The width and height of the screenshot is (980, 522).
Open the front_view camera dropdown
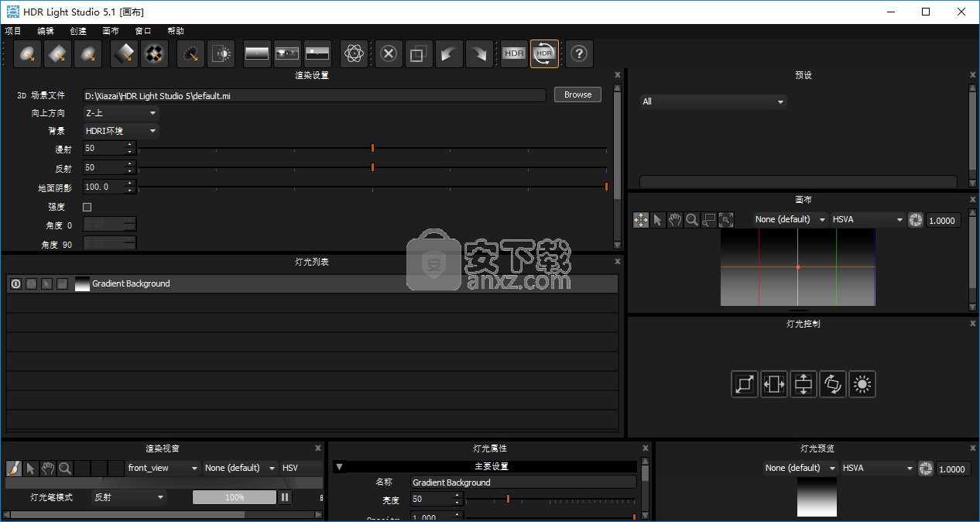(163, 468)
